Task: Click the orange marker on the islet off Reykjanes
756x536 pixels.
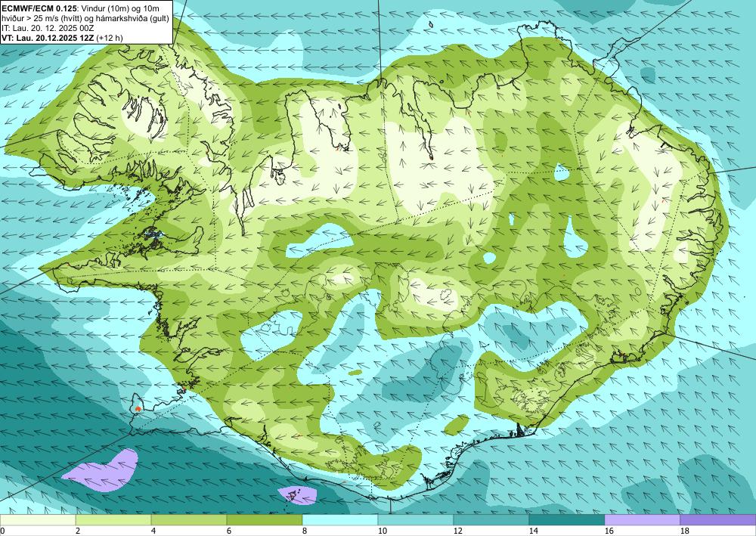Action: 138,409
